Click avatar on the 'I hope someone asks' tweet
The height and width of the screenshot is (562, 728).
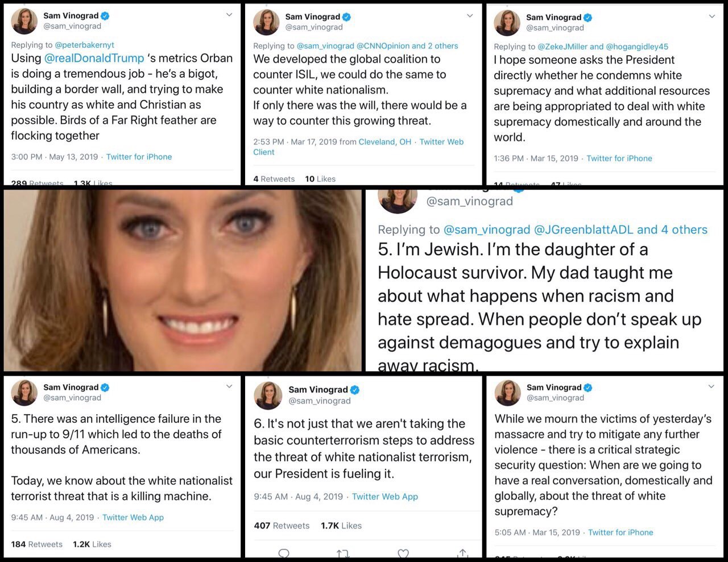[x=507, y=23]
